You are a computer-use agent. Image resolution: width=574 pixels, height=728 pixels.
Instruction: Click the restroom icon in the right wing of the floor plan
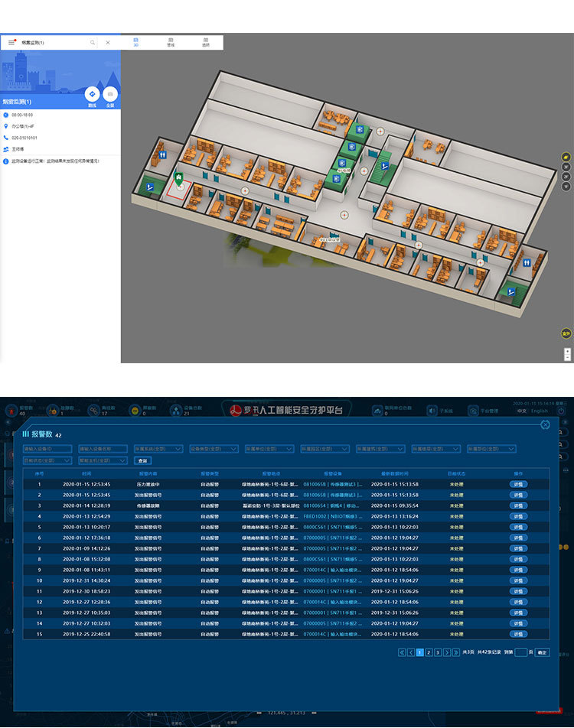pos(527,263)
